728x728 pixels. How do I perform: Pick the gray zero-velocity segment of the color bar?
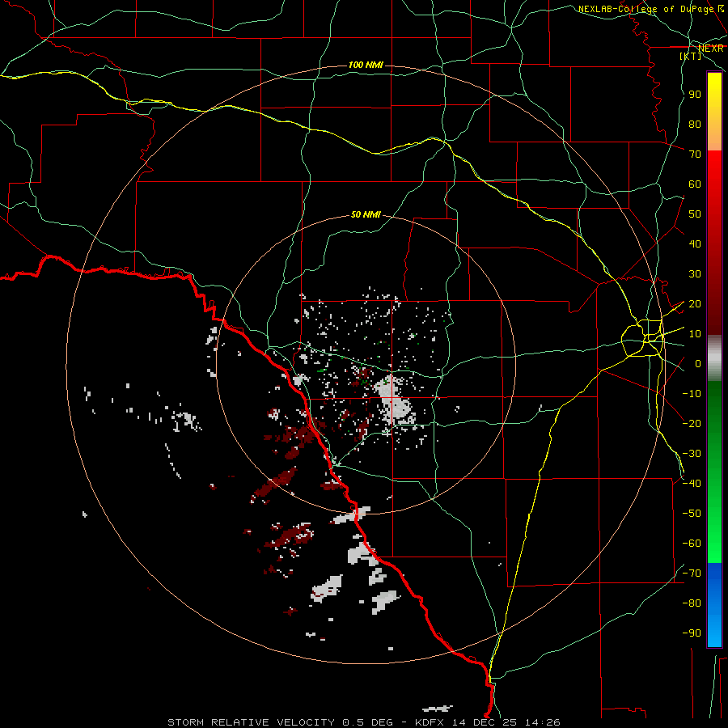point(714,358)
